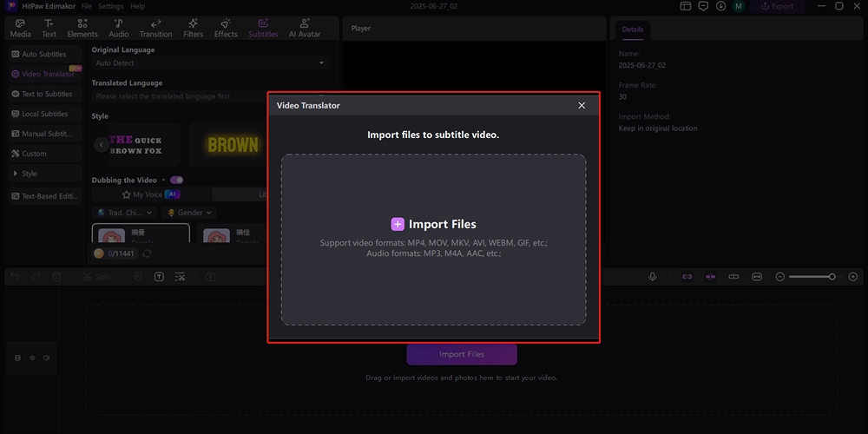
Task: Open the Trad. Chi... language dropdown
Action: click(x=124, y=213)
